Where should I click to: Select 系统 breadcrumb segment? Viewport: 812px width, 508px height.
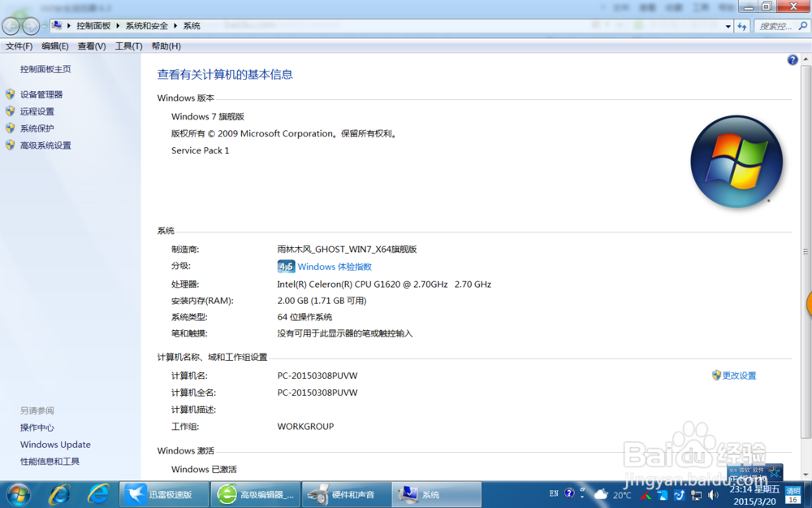click(192, 26)
